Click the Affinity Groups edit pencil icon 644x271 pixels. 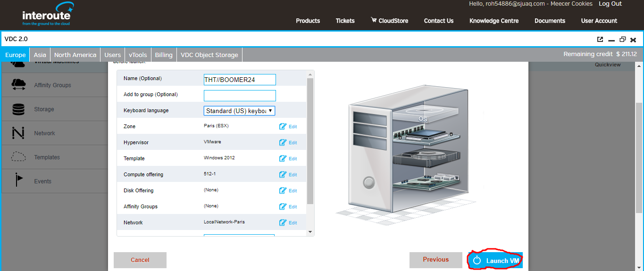click(283, 206)
